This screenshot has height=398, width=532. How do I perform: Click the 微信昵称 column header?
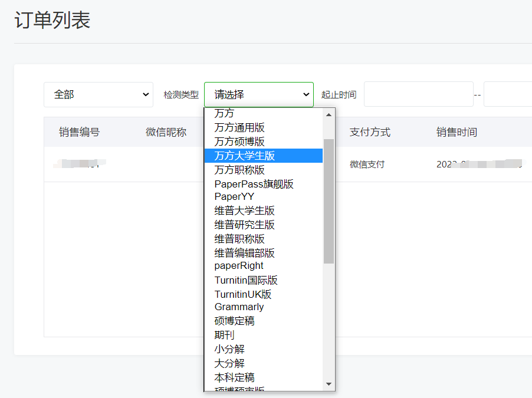coord(166,132)
